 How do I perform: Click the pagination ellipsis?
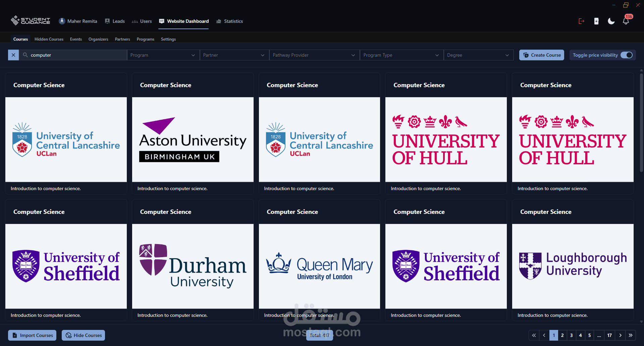(599, 335)
